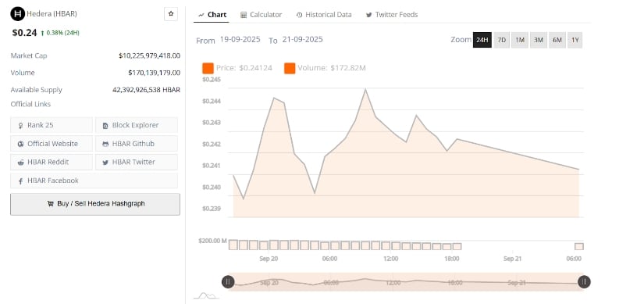
Task: Click the 0.38% (24H) change indicator
Action: [x=60, y=33]
